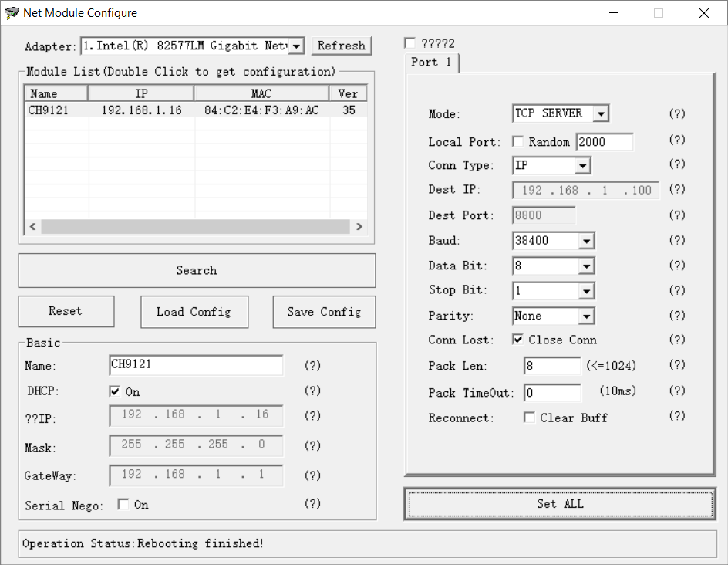Open the Mode TCP SERVER dropdown
This screenshot has height=565, width=728.
coord(601,113)
